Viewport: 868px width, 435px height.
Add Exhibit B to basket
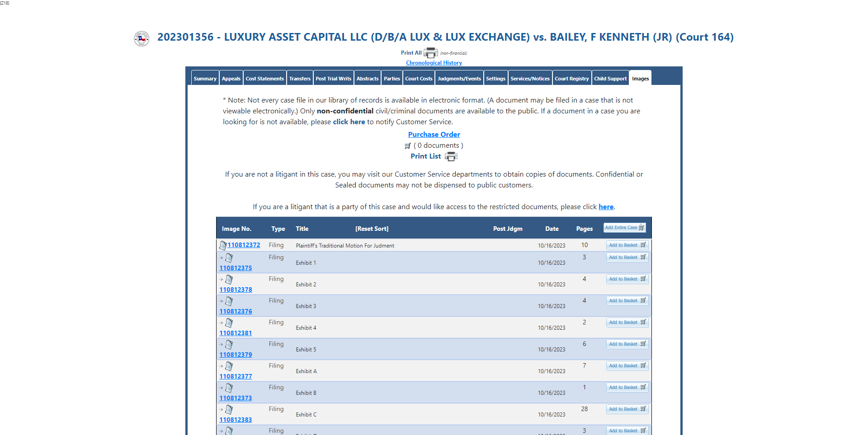tap(627, 388)
